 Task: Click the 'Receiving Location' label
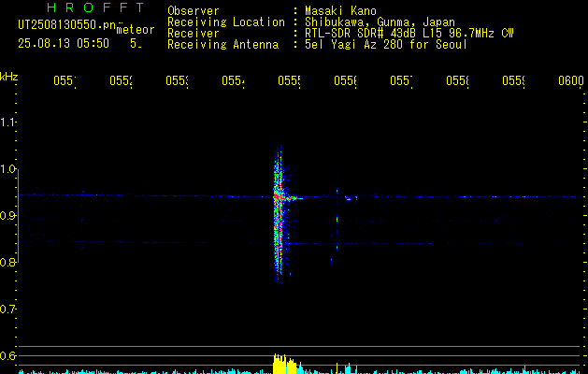(226, 22)
